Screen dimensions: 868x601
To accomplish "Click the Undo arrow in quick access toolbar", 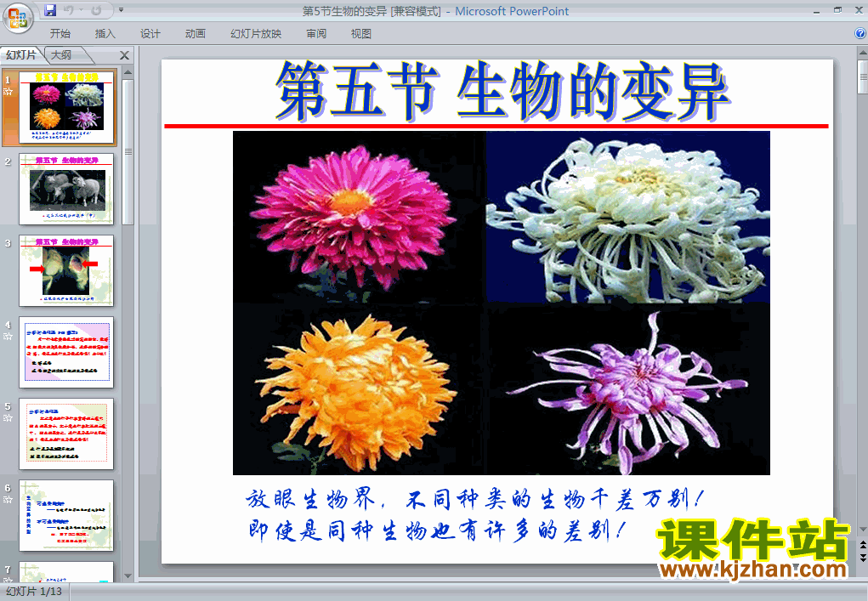I will (x=69, y=10).
